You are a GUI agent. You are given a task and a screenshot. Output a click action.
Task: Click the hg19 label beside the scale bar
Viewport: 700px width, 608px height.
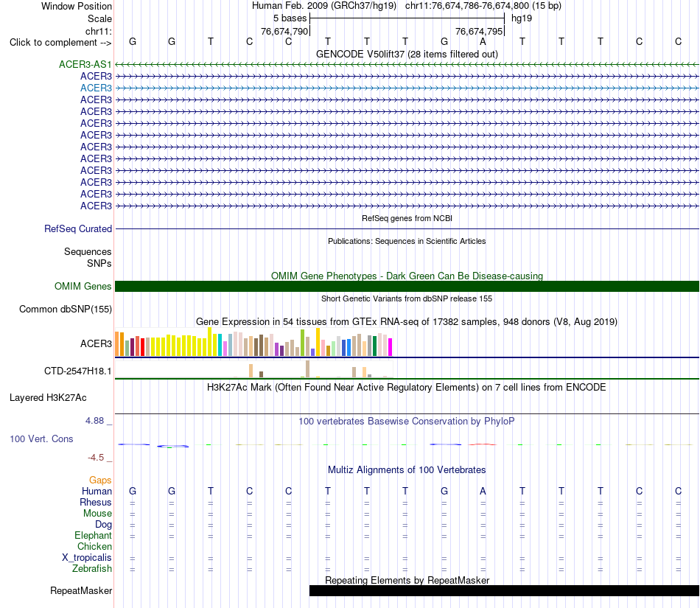(522, 18)
